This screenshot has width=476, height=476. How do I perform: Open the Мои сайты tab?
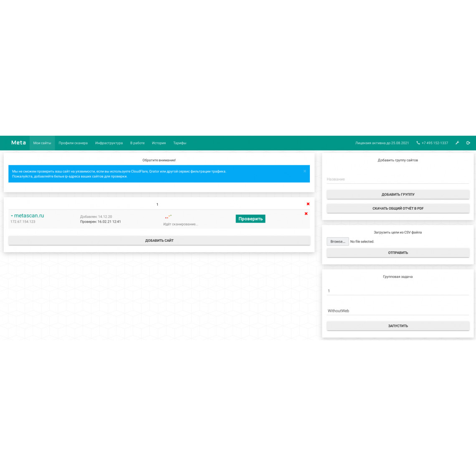42,143
